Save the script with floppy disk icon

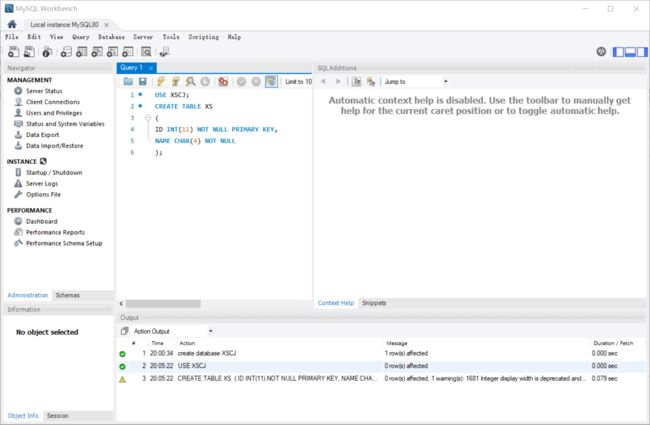point(143,81)
